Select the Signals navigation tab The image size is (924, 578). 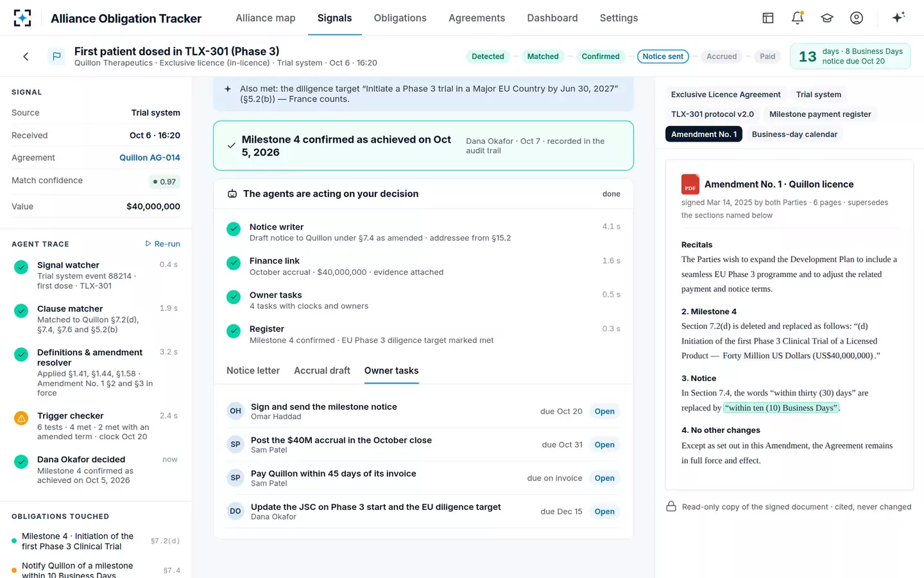click(x=334, y=18)
